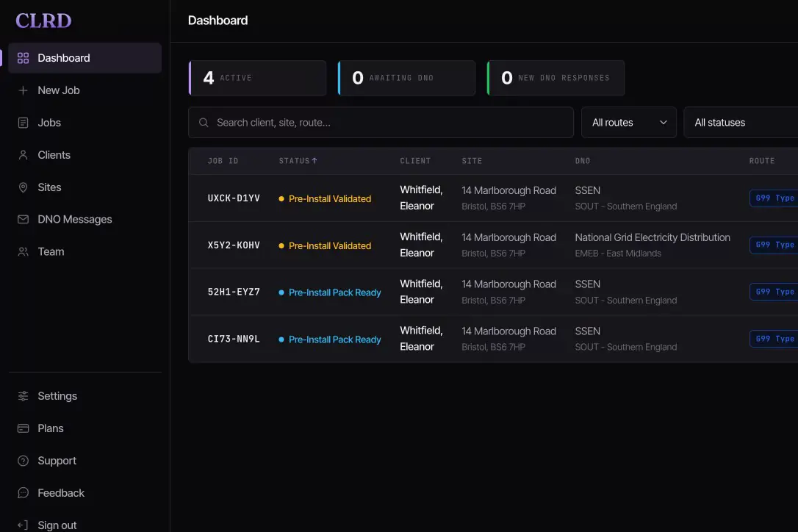The height and width of the screenshot is (532, 798).
Task: Click the Plans credit card icon
Action: click(23, 428)
